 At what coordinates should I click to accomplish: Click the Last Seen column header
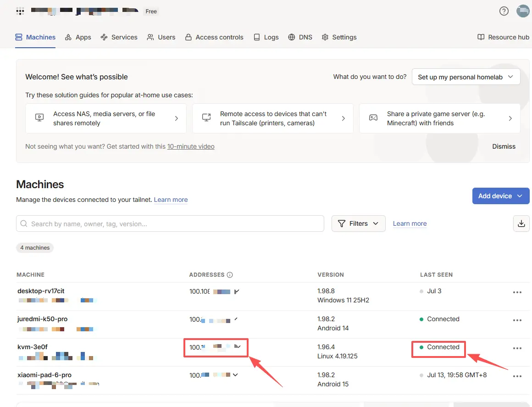[436, 275]
